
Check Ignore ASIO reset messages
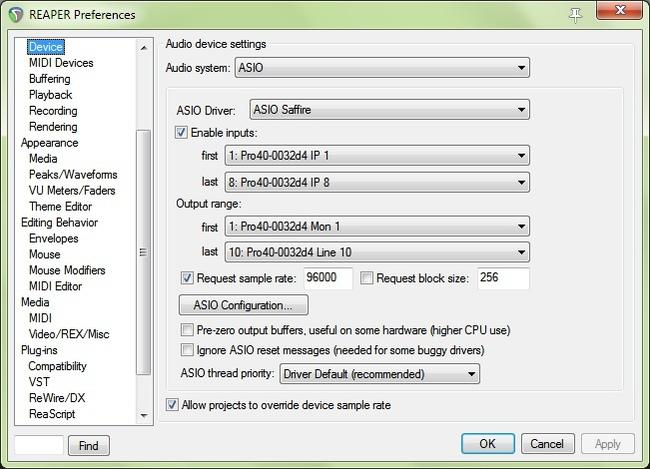pyautogui.click(x=187, y=351)
